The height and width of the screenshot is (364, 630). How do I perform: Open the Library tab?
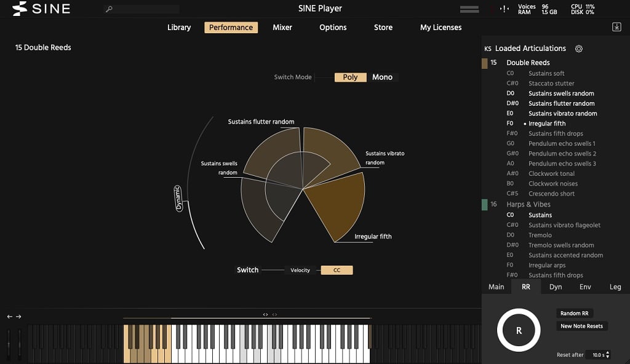pyautogui.click(x=179, y=27)
